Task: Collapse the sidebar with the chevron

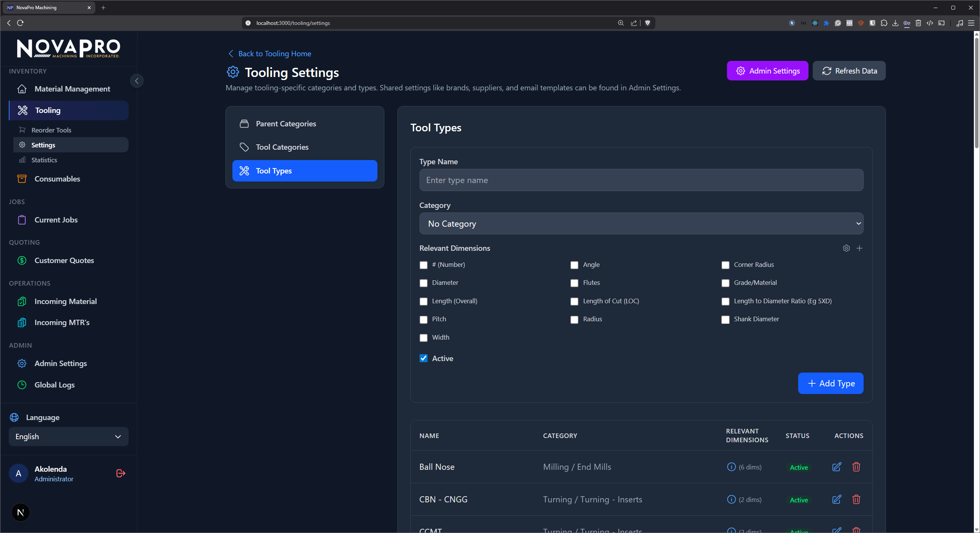Action: click(137, 81)
